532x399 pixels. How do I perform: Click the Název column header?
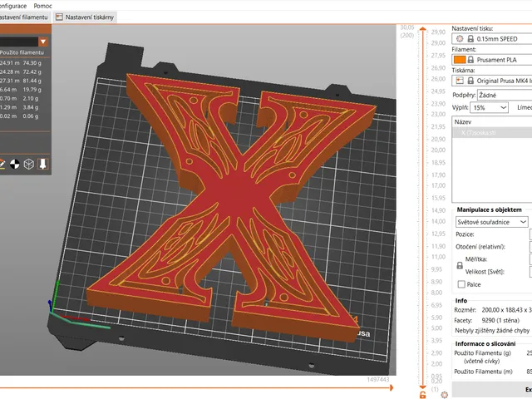492,122
